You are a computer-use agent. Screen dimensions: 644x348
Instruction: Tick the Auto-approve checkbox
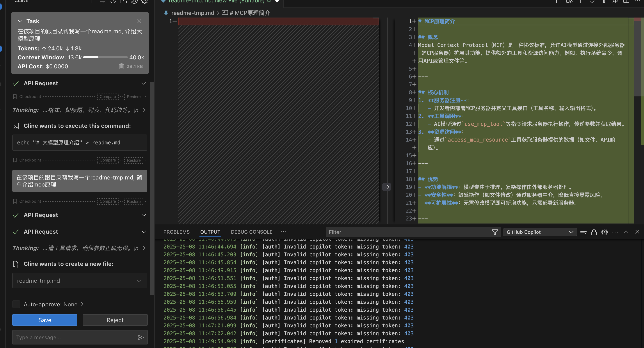point(16,304)
